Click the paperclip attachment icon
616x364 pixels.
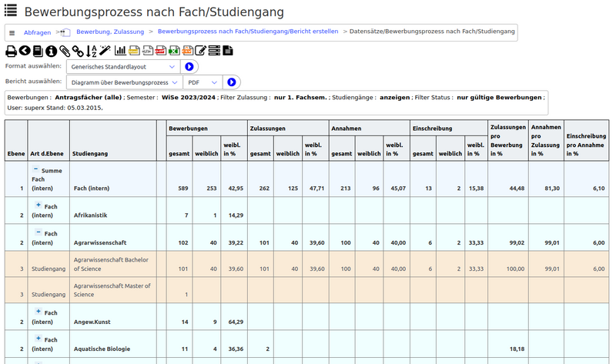(65, 51)
